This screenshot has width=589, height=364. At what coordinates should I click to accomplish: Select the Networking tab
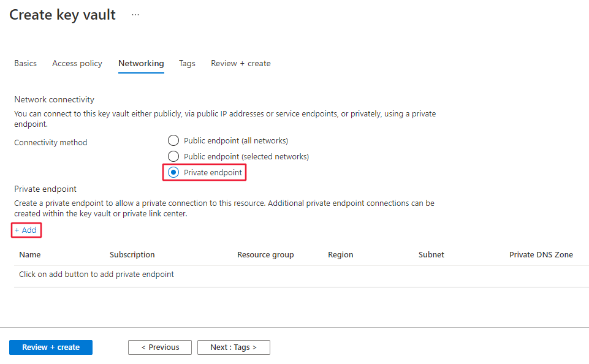pyautogui.click(x=141, y=63)
